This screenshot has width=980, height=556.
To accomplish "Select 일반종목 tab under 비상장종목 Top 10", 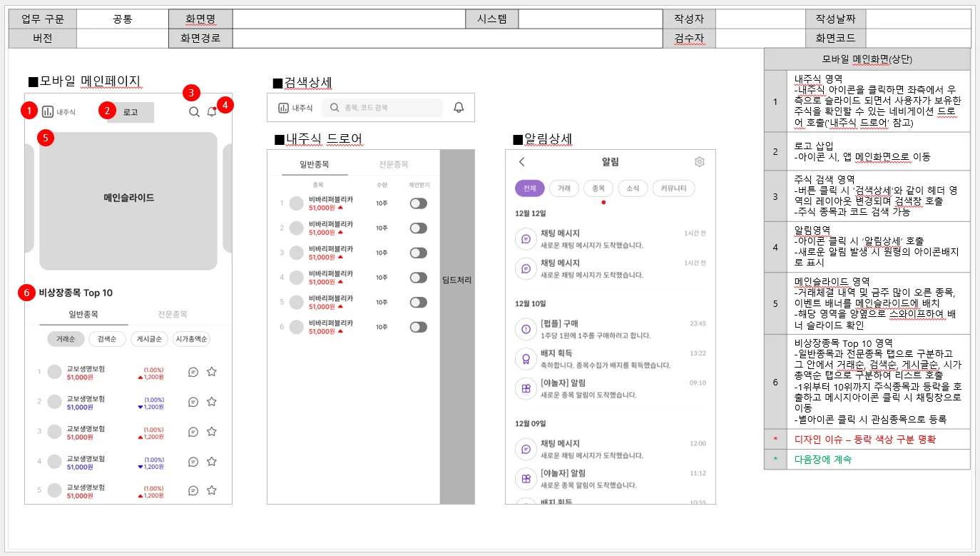I will pos(83,314).
